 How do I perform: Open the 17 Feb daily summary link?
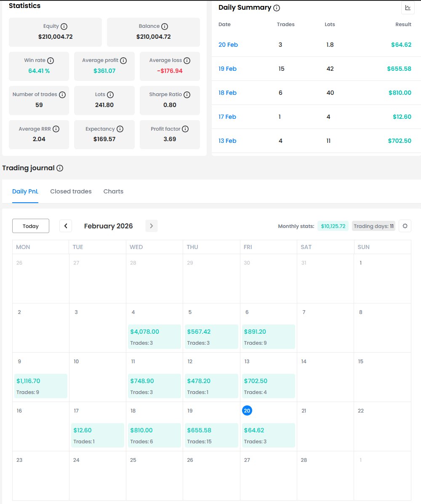click(227, 117)
